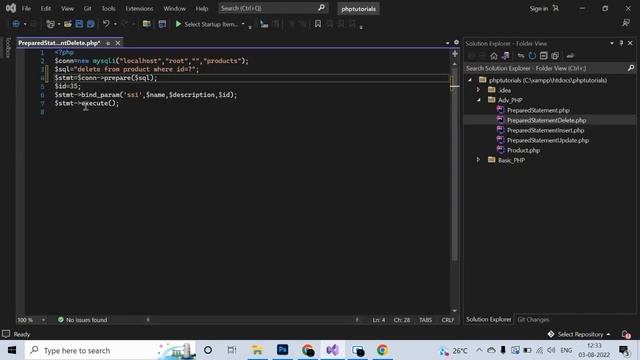This screenshot has height=360, width=640.
Task: Click the live share icon at top right
Action: point(626,23)
